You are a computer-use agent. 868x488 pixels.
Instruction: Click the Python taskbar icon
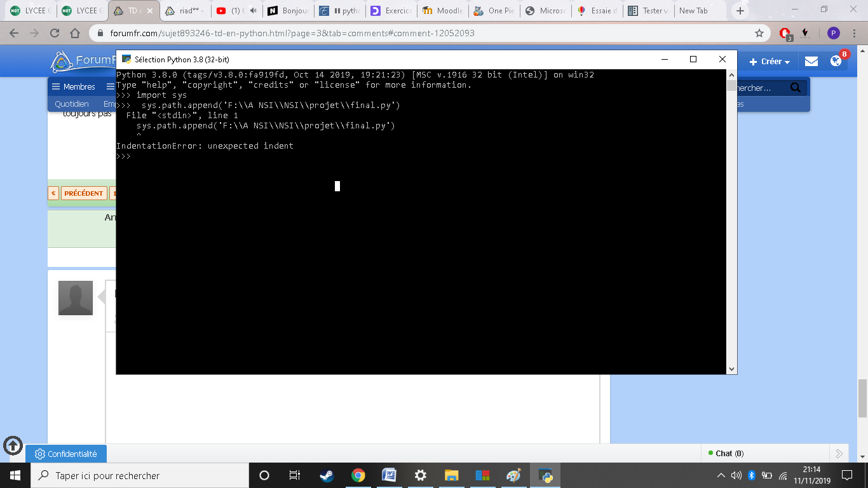(545, 475)
